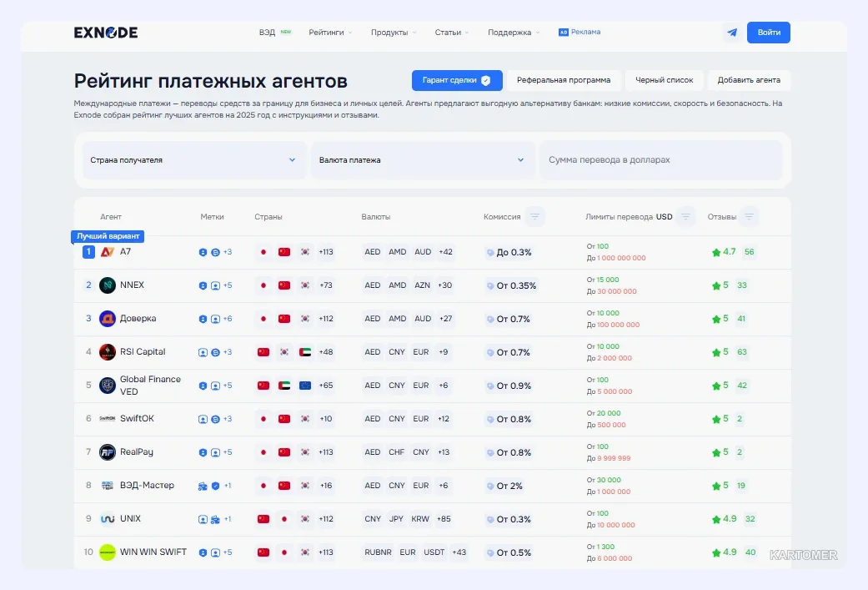The image size is (868, 590).
Task: Open the Реклама link in header
Action: 580,33
